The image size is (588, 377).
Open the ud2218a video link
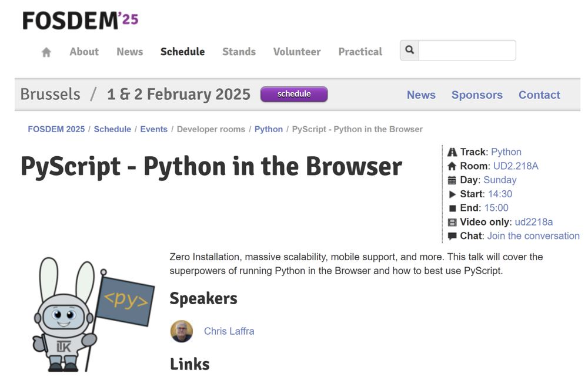coord(534,222)
